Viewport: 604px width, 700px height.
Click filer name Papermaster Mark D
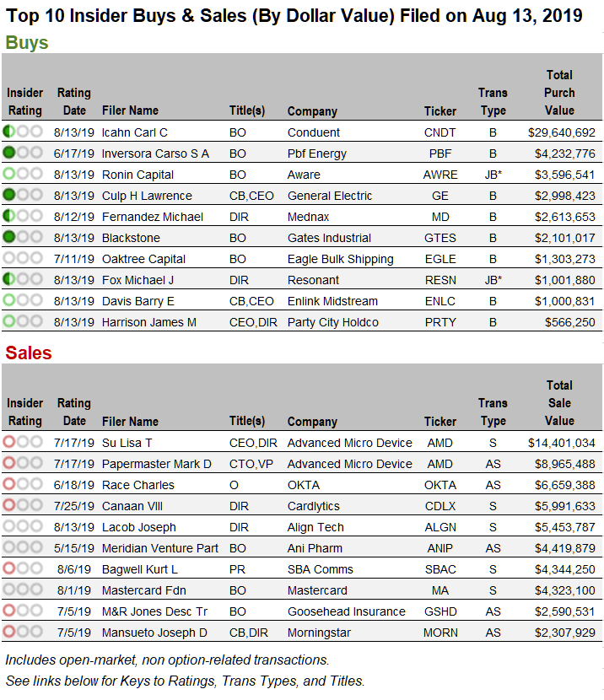click(156, 464)
